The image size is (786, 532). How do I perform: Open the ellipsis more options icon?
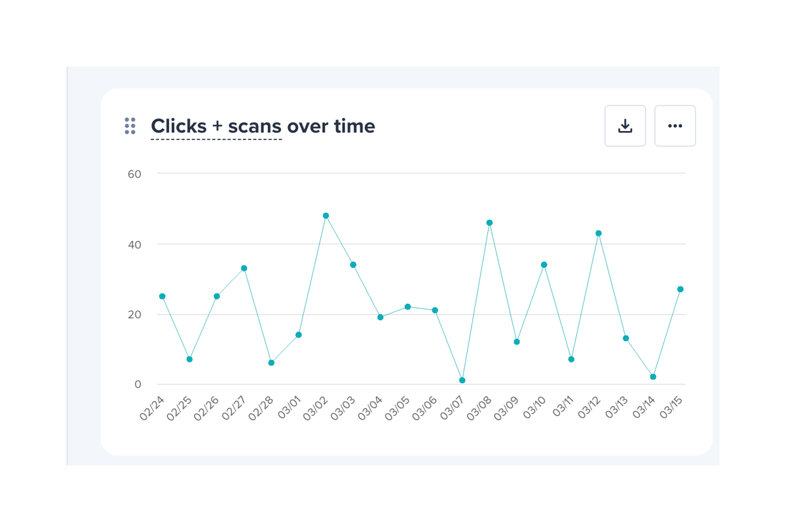pyautogui.click(x=675, y=125)
